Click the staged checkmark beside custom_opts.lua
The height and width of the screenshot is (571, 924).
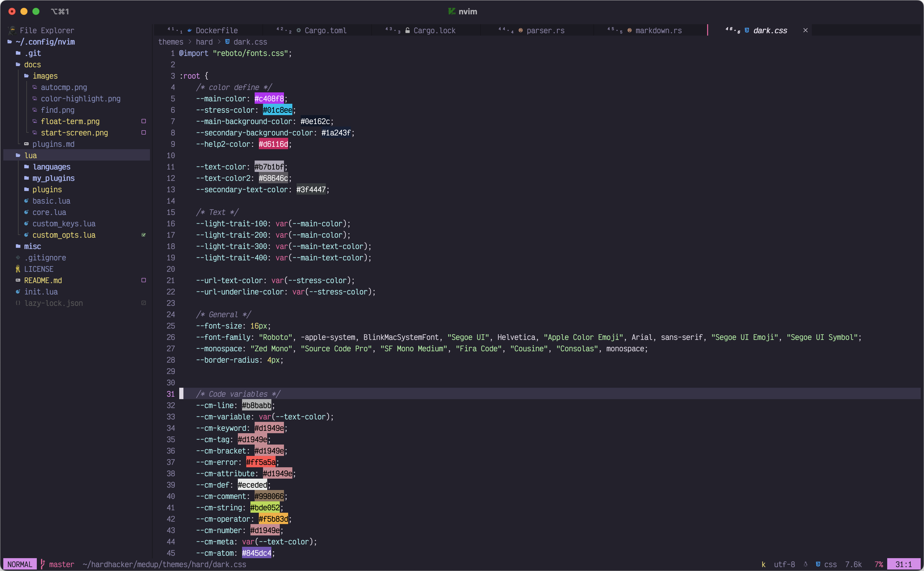click(144, 235)
